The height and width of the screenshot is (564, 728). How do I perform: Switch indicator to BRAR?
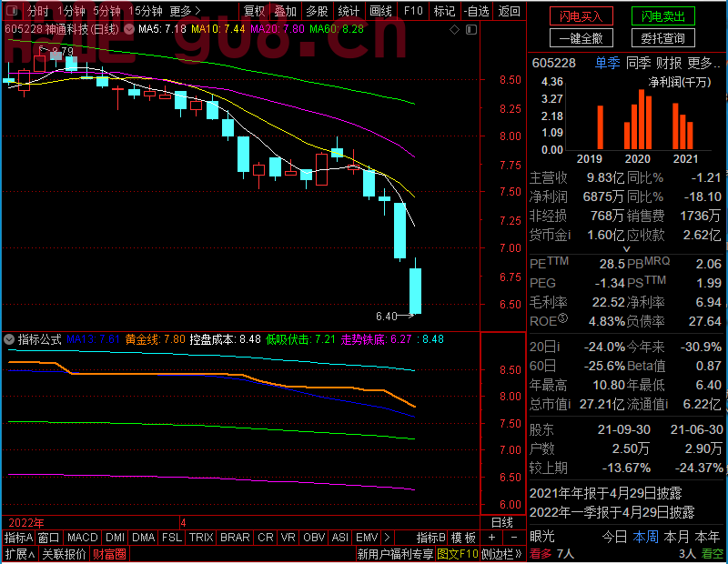[235, 538]
